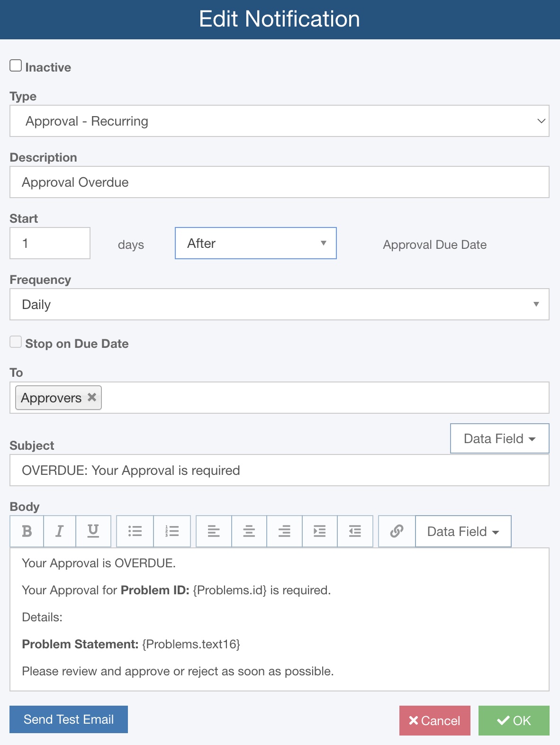Open the Frequency dropdown

[280, 304]
